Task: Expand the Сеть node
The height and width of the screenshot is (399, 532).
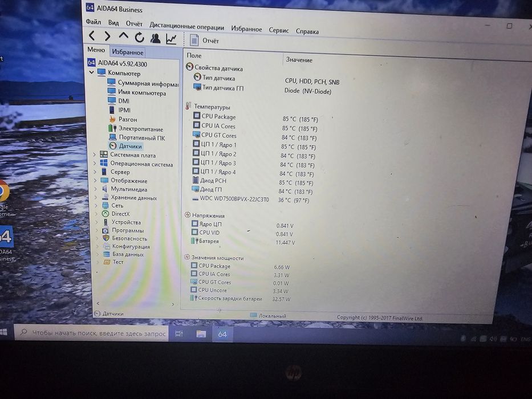Action: tap(97, 205)
